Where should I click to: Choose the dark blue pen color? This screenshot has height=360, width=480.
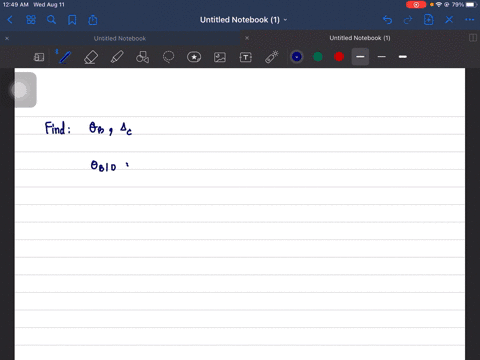[297, 57]
